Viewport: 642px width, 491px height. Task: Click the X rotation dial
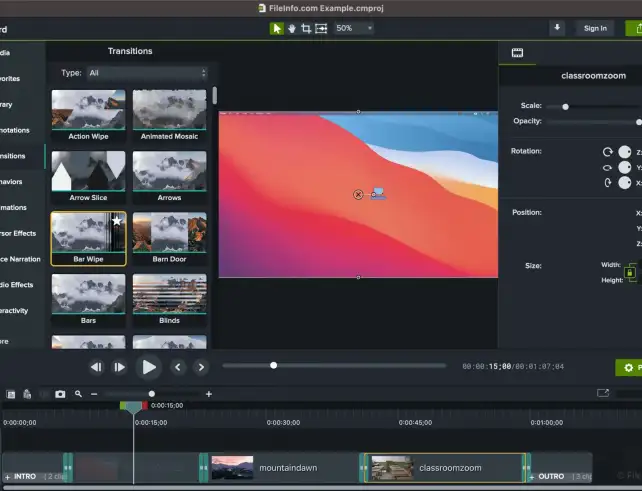(x=624, y=183)
